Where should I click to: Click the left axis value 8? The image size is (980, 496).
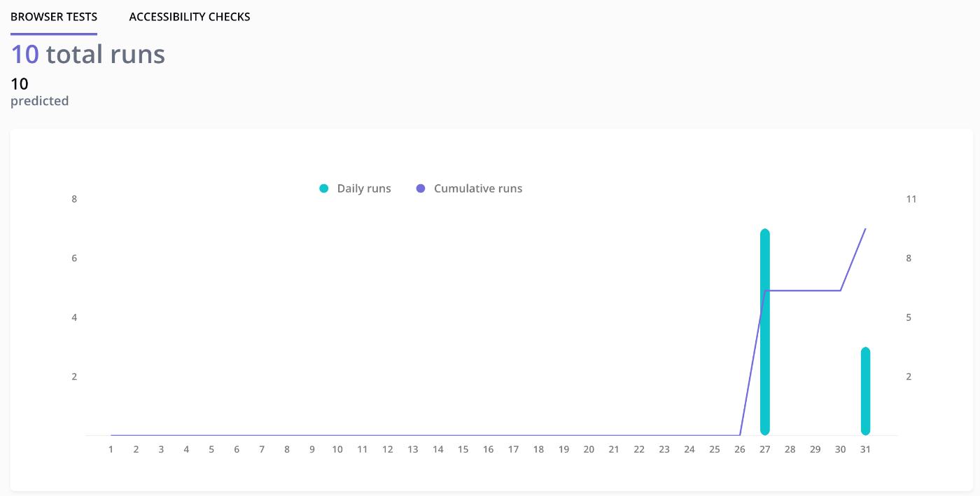coord(74,199)
